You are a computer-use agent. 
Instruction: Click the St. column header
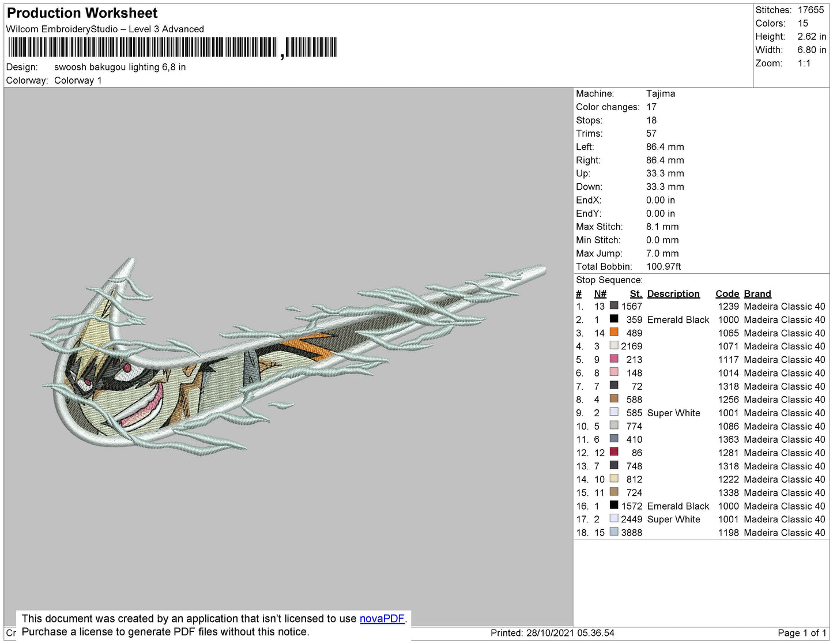click(636, 293)
